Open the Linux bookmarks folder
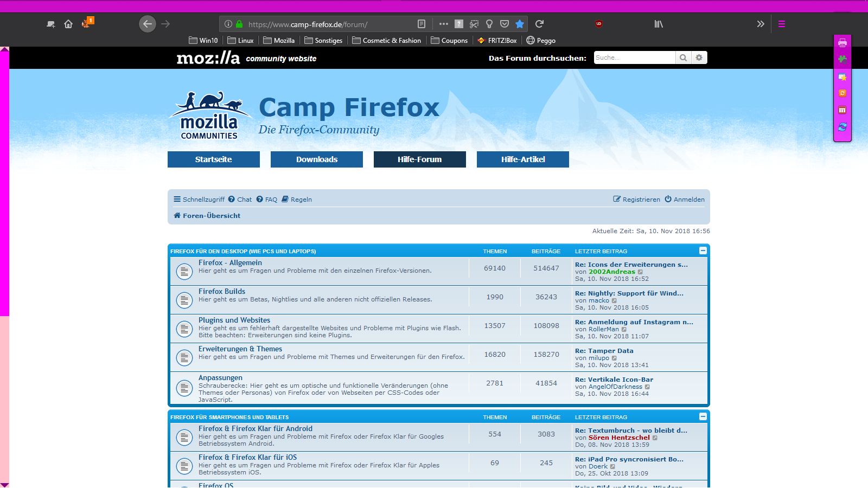This screenshot has width=868, height=488. tap(241, 41)
